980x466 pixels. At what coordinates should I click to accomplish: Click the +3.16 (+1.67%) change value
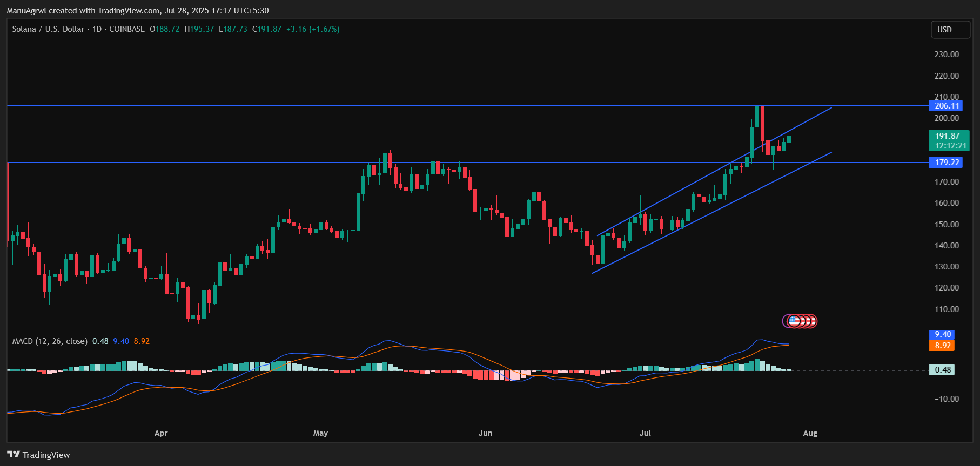[x=313, y=29]
